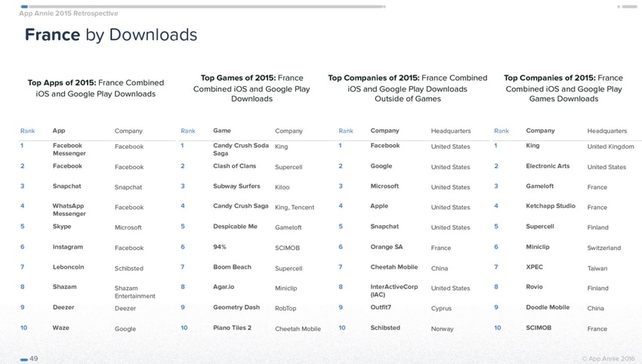Click 'XPEC' company entry
Screen dimensions: 642x364
pos(534,267)
